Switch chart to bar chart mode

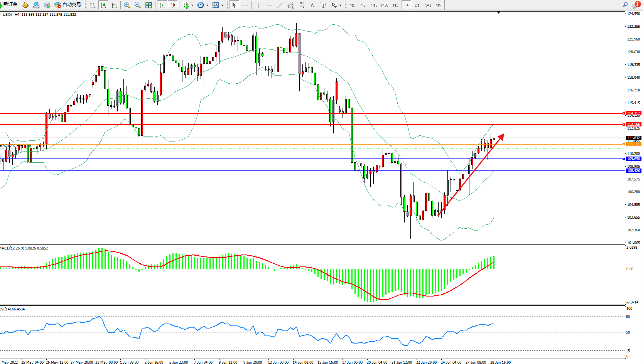point(93,5)
